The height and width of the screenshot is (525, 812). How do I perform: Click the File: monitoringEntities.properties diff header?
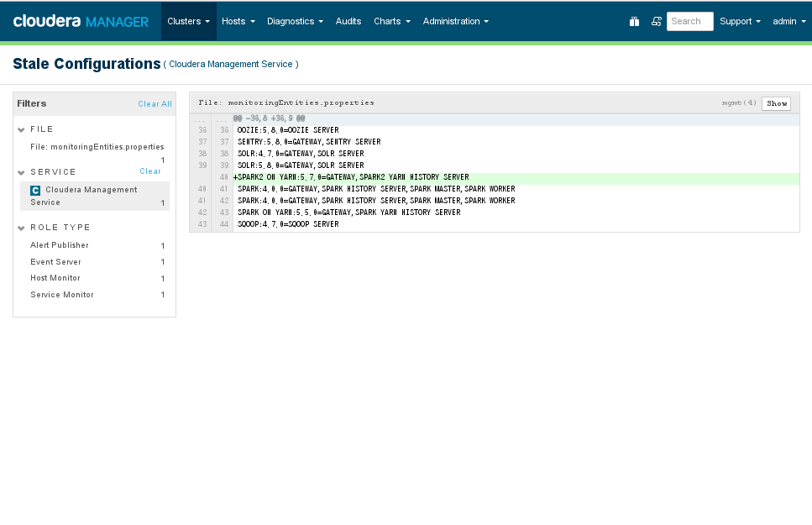(286, 102)
